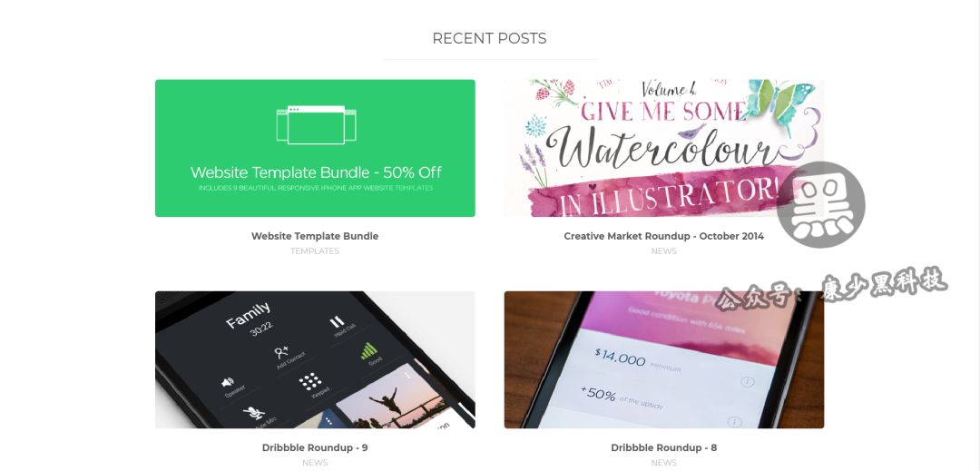This screenshot has width=980, height=471.
Task: Click the Hold Call pause icon
Action: [x=337, y=321]
